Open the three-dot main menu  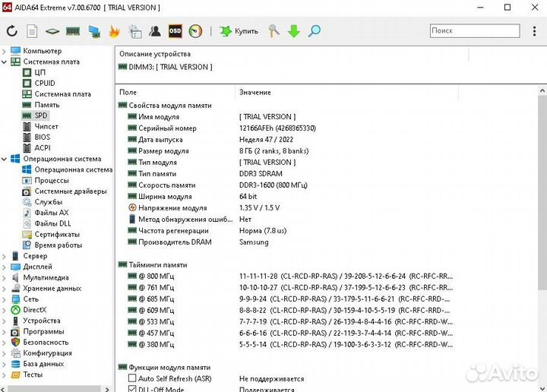tap(534, 31)
